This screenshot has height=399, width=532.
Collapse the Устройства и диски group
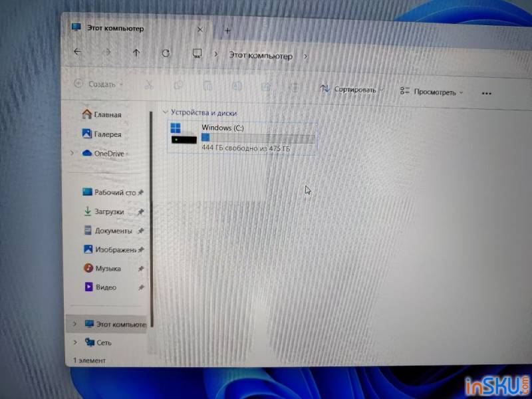[x=165, y=112]
